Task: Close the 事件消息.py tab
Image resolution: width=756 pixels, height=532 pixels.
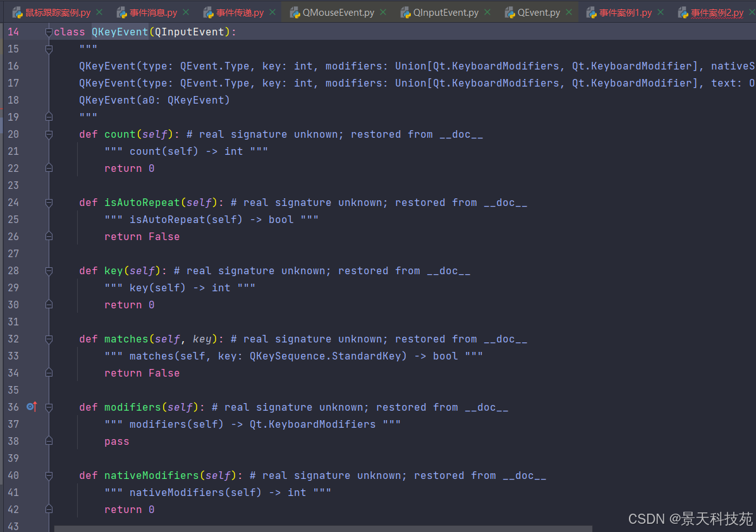Action: 186,12
